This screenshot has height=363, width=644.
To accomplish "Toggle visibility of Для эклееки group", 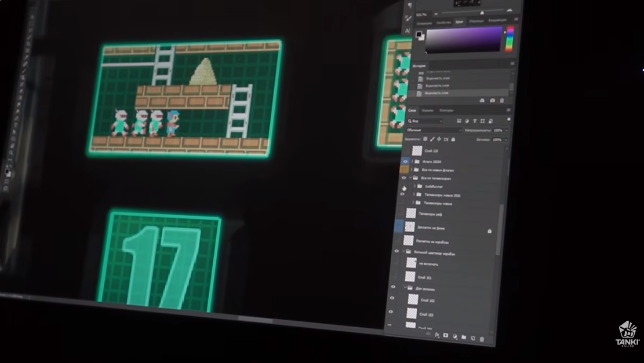I will coord(393,287).
